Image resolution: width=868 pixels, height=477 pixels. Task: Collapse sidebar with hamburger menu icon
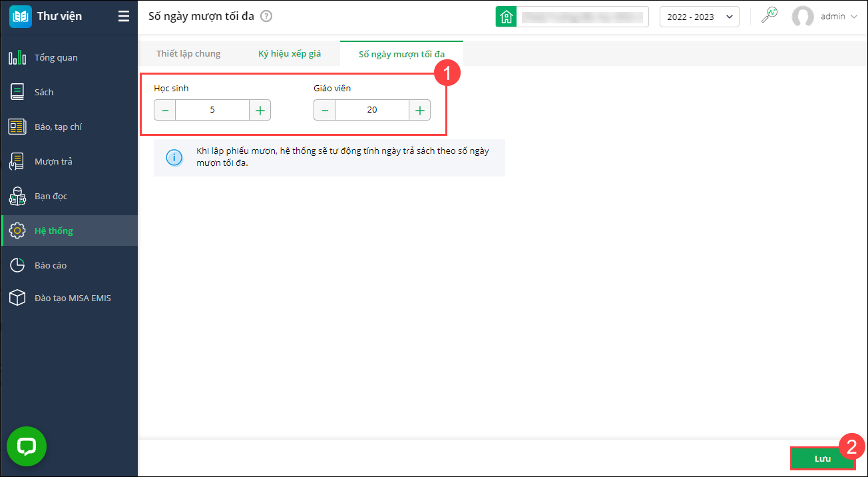pyautogui.click(x=124, y=17)
